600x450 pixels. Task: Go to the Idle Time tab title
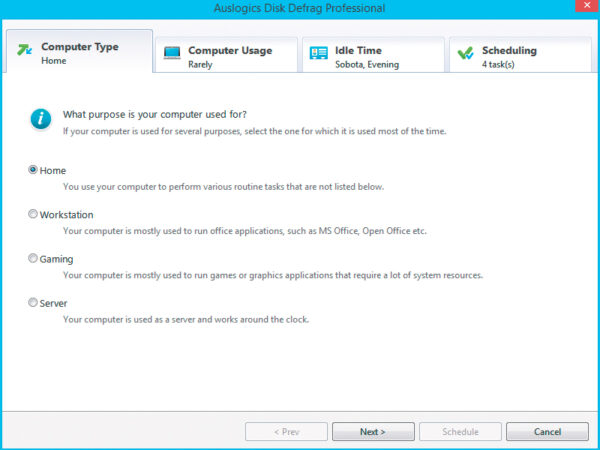pyautogui.click(x=359, y=50)
